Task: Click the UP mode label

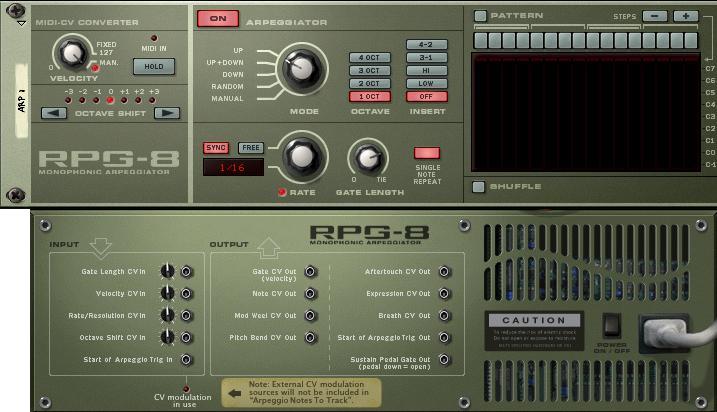Action: (x=238, y=51)
